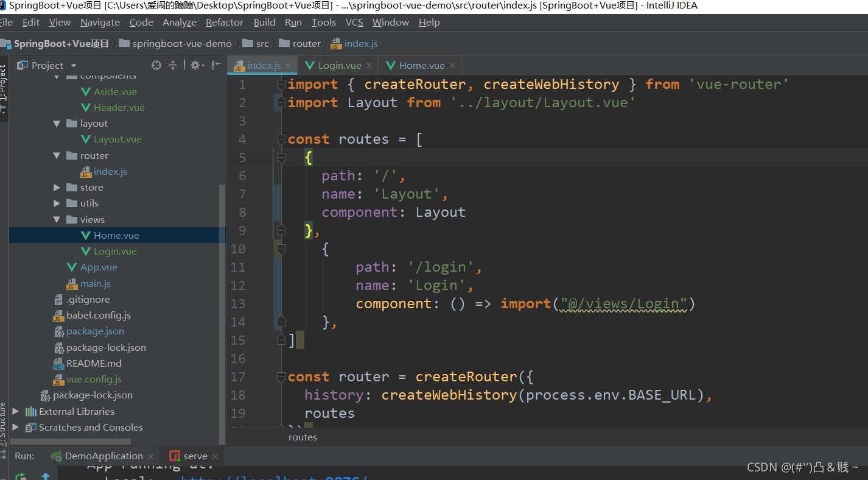This screenshot has width=868, height=480.
Task: Expand External Libraries node
Action: [x=15, y=411]
